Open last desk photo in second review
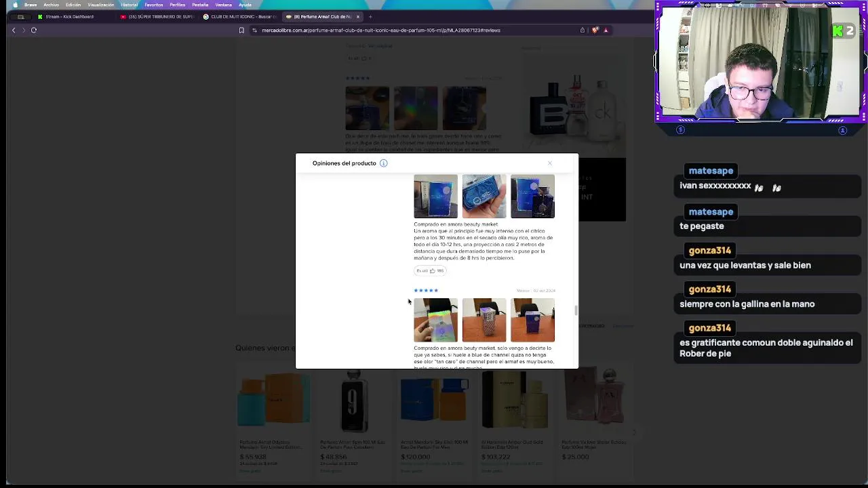The height and width of the screenshot is (488, 868). coord(532,320)
